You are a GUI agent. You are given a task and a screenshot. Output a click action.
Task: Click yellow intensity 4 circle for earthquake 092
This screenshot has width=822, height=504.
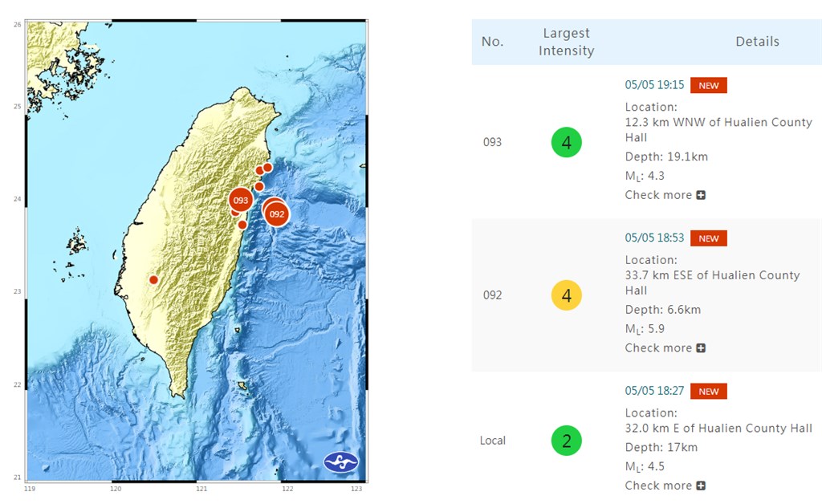click(x=566, y=295)
